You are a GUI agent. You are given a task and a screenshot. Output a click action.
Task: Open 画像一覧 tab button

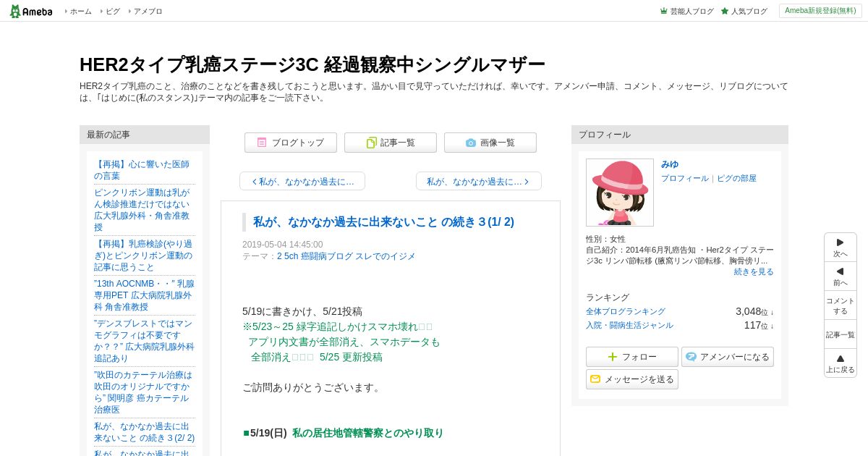point(490,143)
